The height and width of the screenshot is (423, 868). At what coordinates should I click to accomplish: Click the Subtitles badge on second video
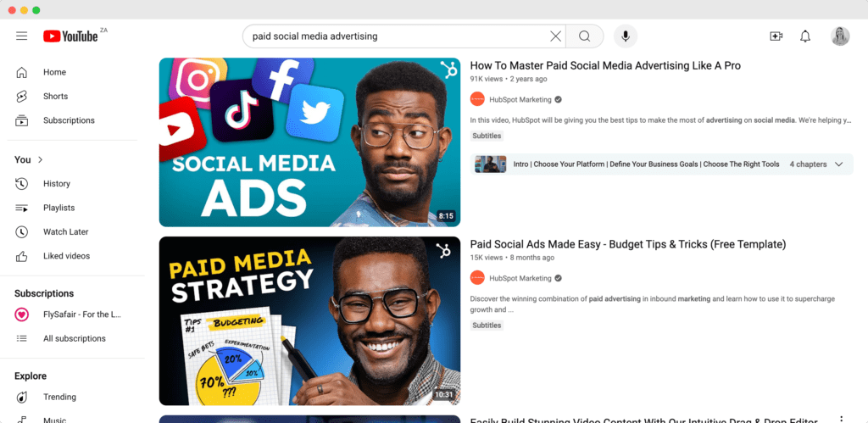[487, 326]
